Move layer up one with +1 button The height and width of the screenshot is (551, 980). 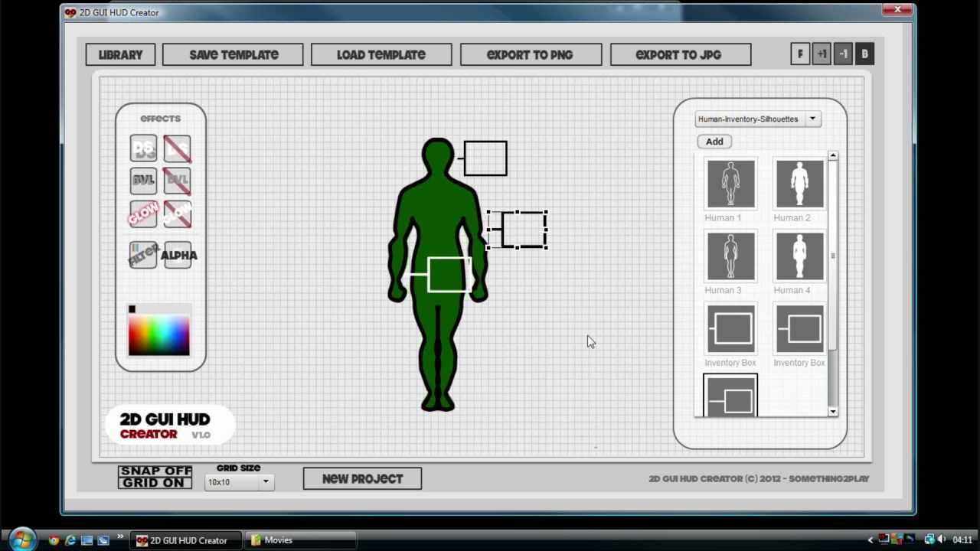pyautogui.click(x=822, y=54)
